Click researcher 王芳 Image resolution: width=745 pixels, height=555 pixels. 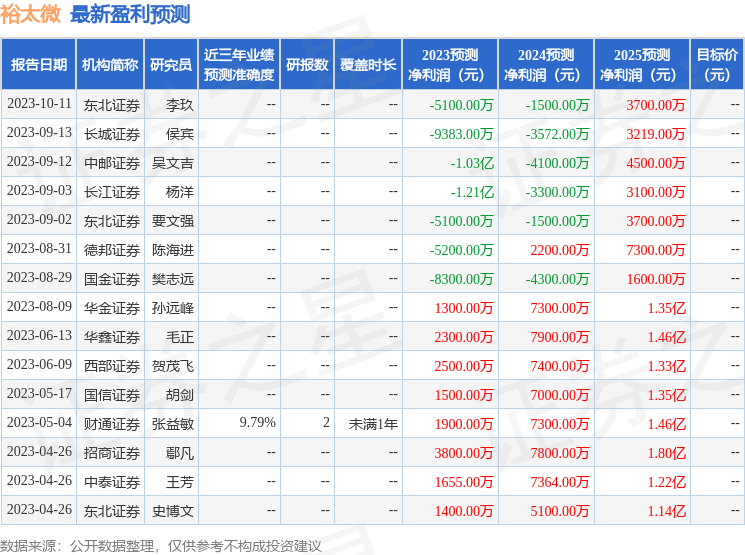pyautogui.click(x=180, y=482)
